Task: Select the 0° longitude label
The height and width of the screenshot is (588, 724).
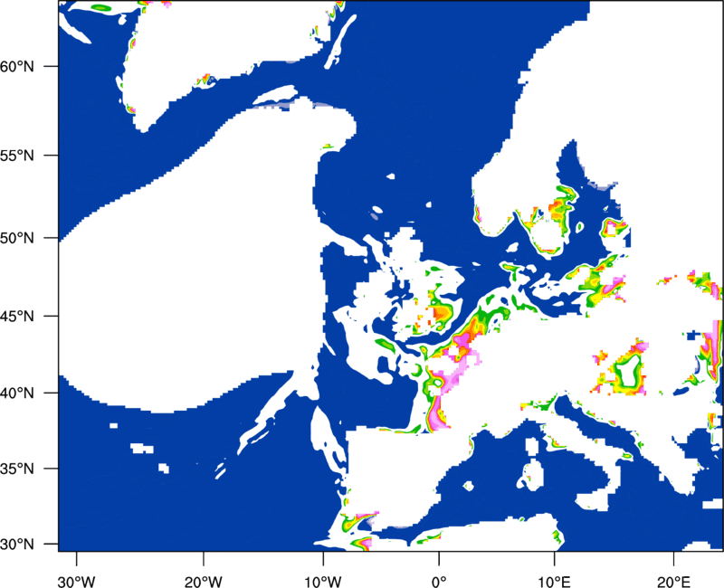Action: tap(439, 582)
